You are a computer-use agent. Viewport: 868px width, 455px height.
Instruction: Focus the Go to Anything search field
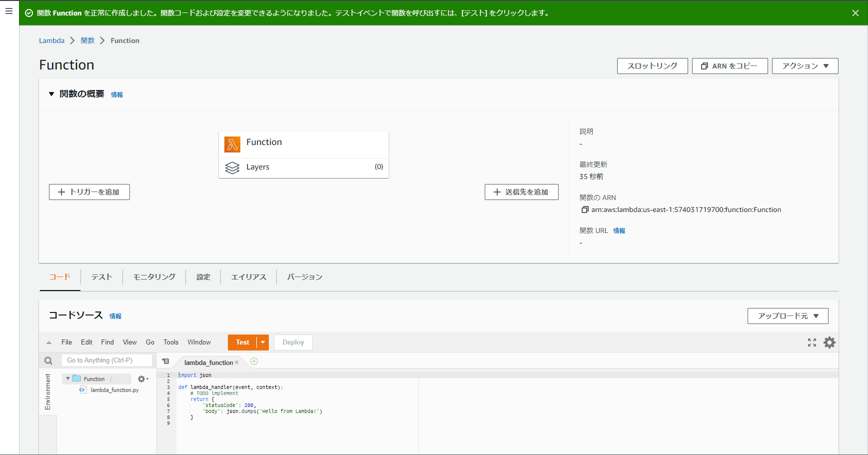point(107,360)
